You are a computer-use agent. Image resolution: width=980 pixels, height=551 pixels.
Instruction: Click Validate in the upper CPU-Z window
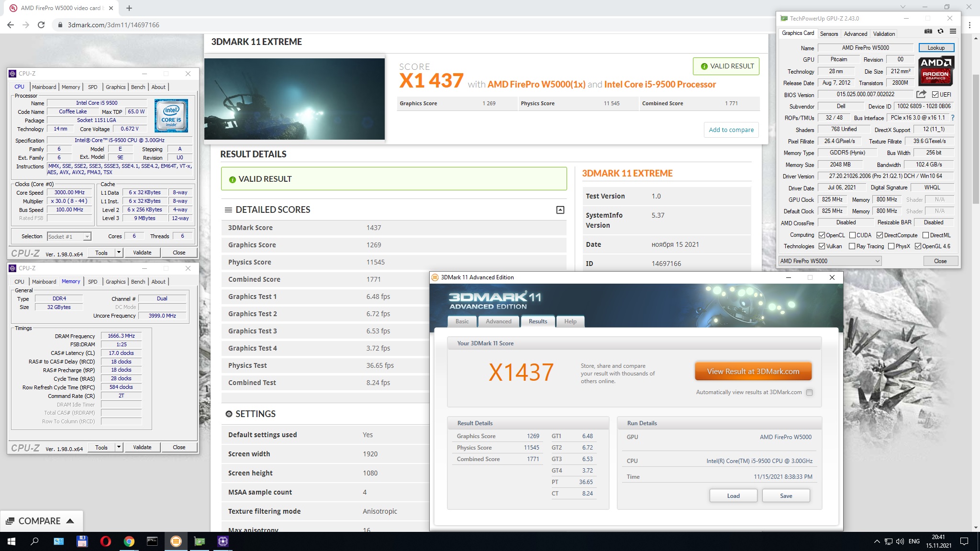point(142,253)
